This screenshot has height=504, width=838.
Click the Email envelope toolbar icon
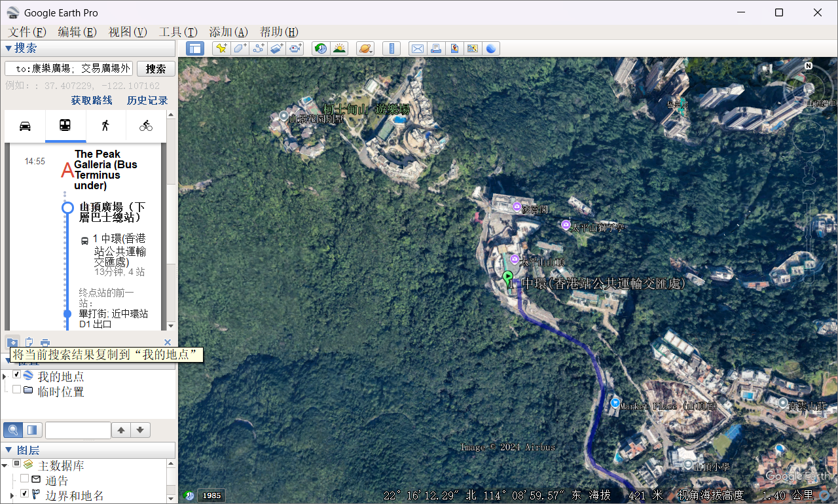tap(417, 48)
